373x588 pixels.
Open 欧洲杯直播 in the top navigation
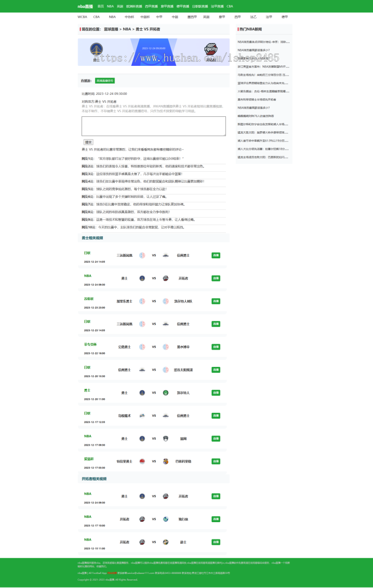134,6
